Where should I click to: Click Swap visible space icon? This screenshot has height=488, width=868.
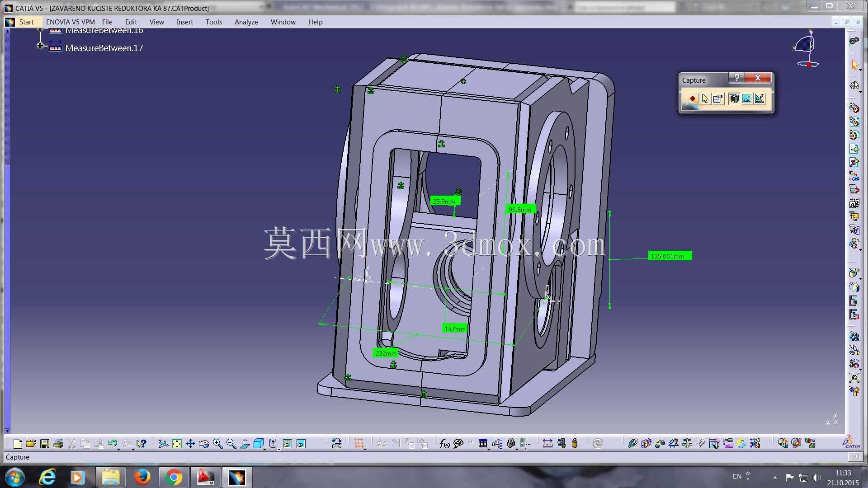pyautogui.click(x=301, y=444)
